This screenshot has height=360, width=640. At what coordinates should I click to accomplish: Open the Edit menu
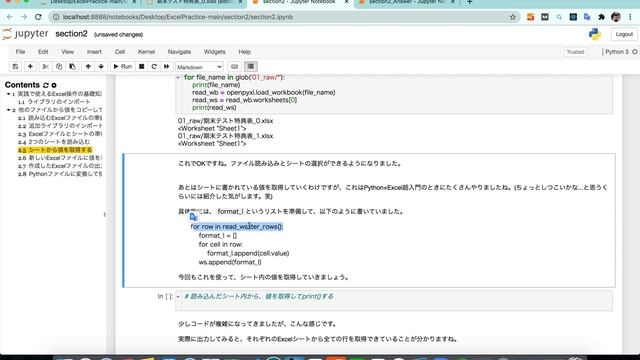click(x=43, y=52)
